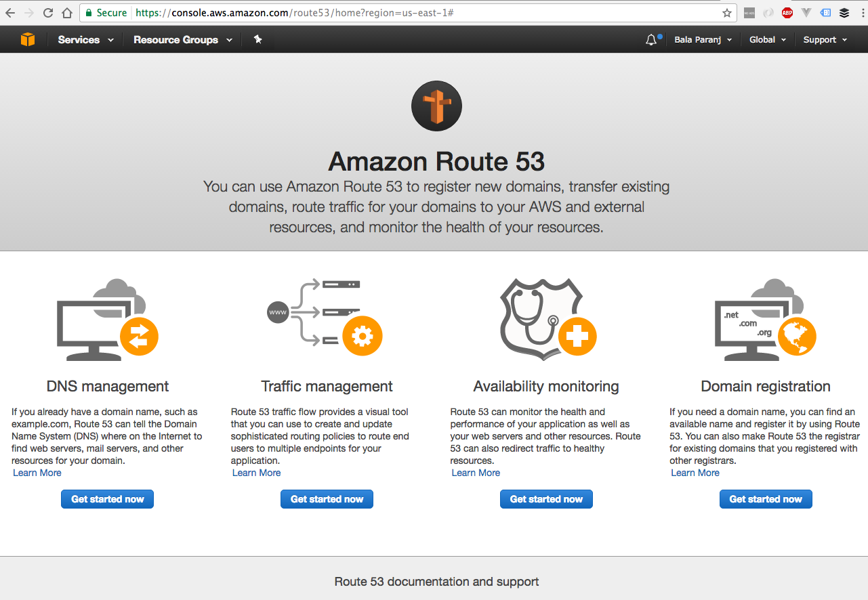The height and width of the screenshot is (600, 868).
Task: Click the green Secure padlock icon
Action: click(x=89, y=13)
